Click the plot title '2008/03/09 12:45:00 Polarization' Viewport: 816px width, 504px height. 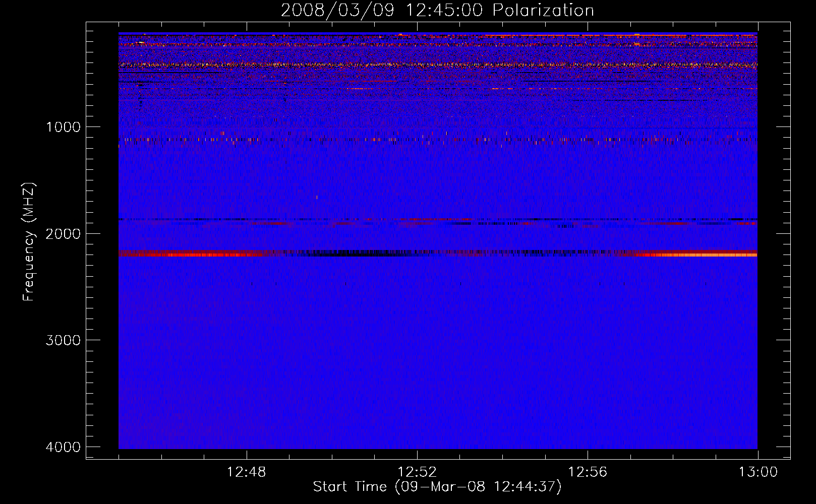(437, 10)
